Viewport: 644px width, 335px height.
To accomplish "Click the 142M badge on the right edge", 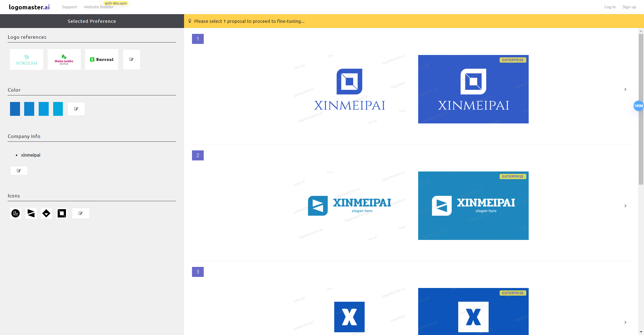I will click(x=638, y=106).
